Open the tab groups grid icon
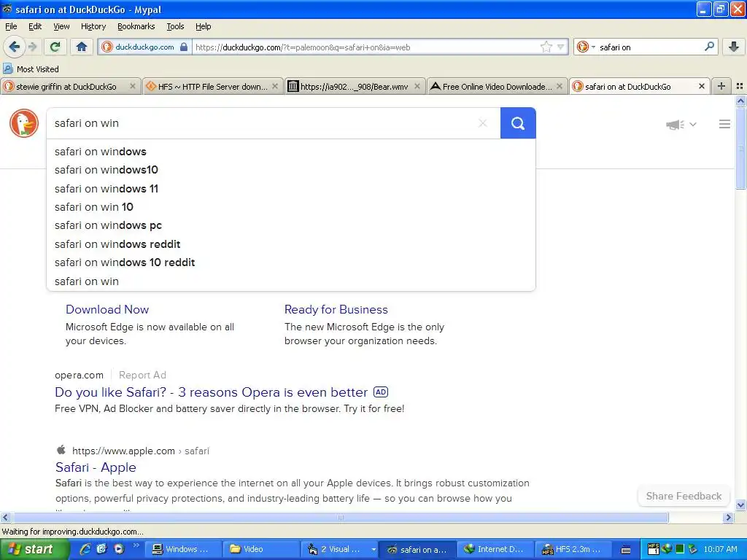Image resolution: width=747 pixels, height=560 pixels. click(x=740, y=86)
